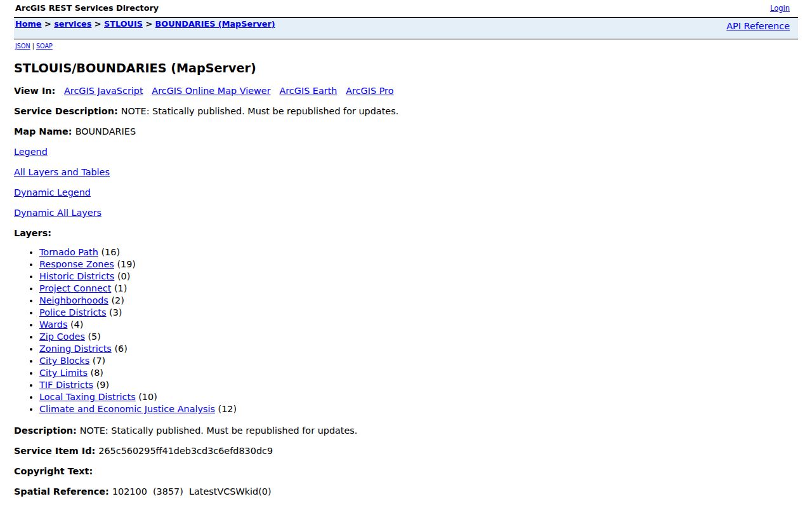Open the Response Zones layer

point(77,264)
